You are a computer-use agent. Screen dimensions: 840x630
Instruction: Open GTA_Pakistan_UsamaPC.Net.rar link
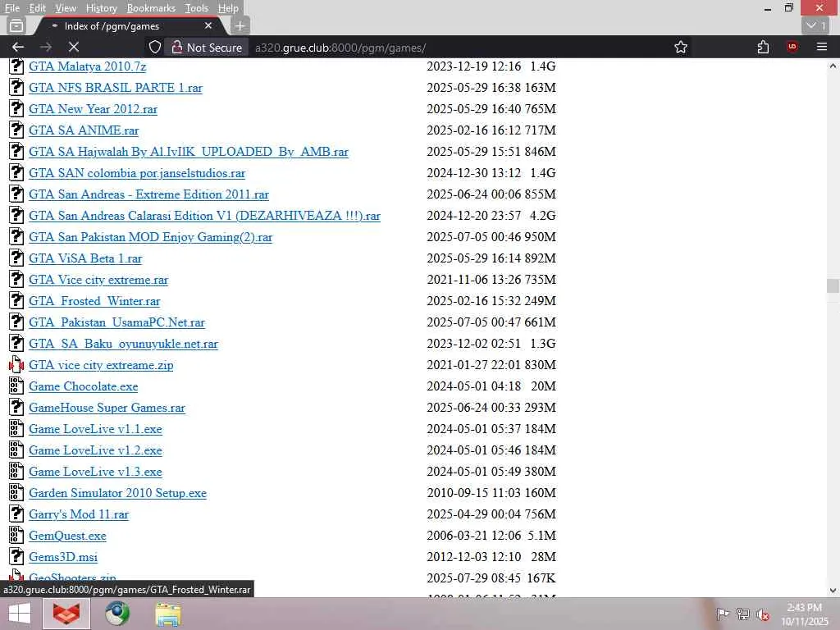coord(116,322)
